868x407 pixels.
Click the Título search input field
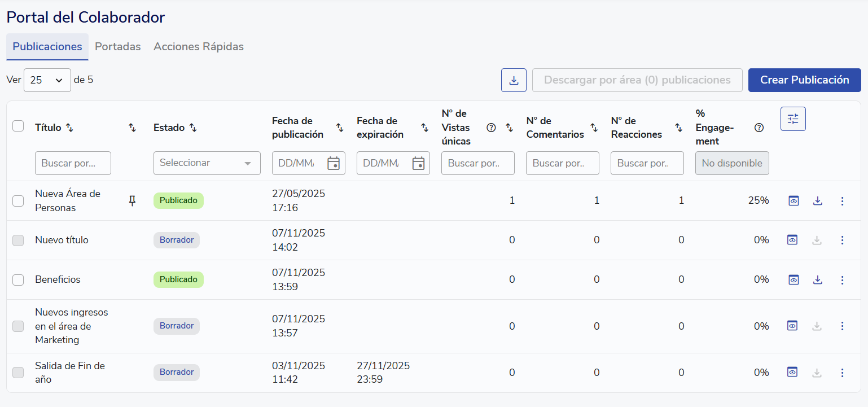pos(73,163)
